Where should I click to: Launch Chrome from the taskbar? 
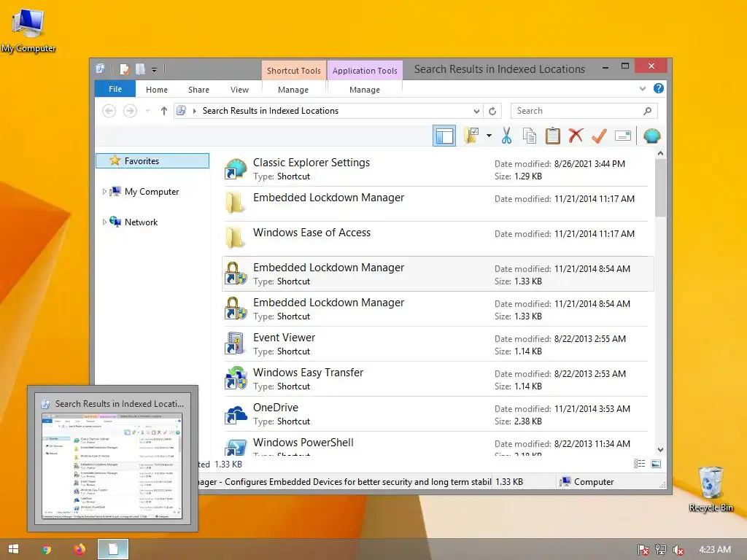46,550
